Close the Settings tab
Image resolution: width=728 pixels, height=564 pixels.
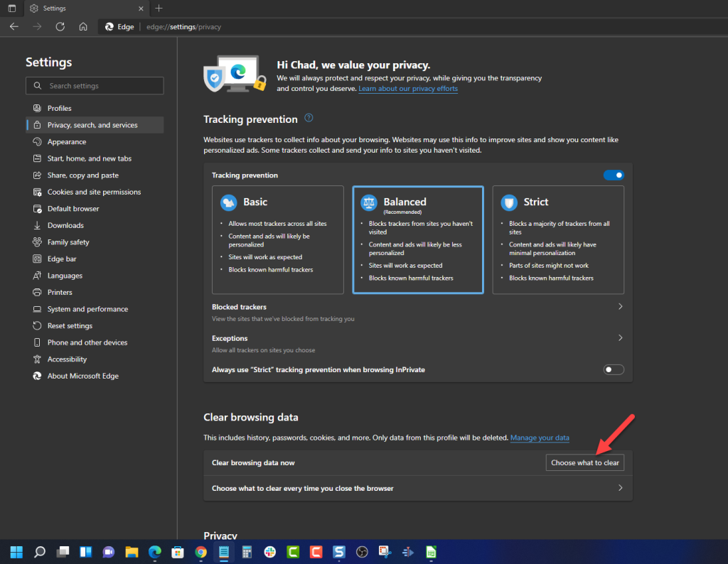(x=141, y=9)
